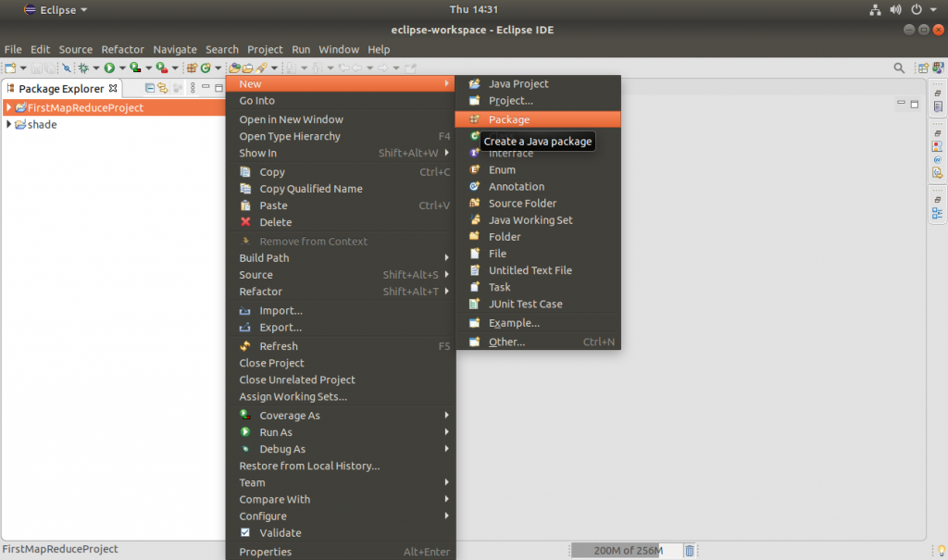Screen dimensions: 948x560
Task: Click the Debug bug icon in toolbar
Action: (83, 68)
